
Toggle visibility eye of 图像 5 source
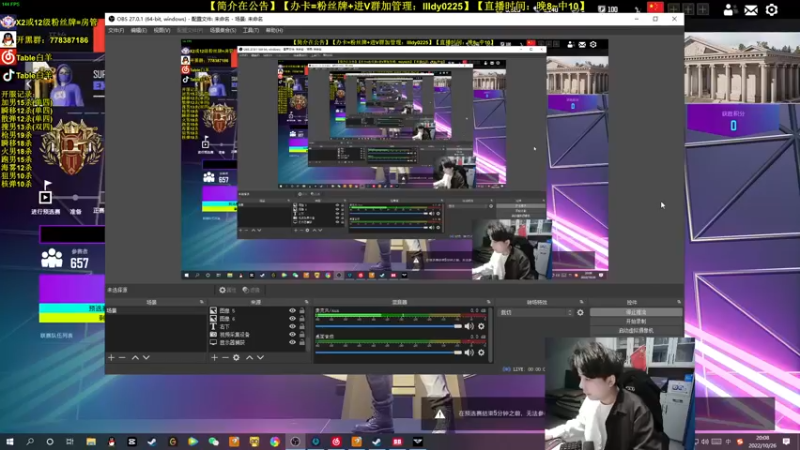pyautogui.click(x=292, y=311)
